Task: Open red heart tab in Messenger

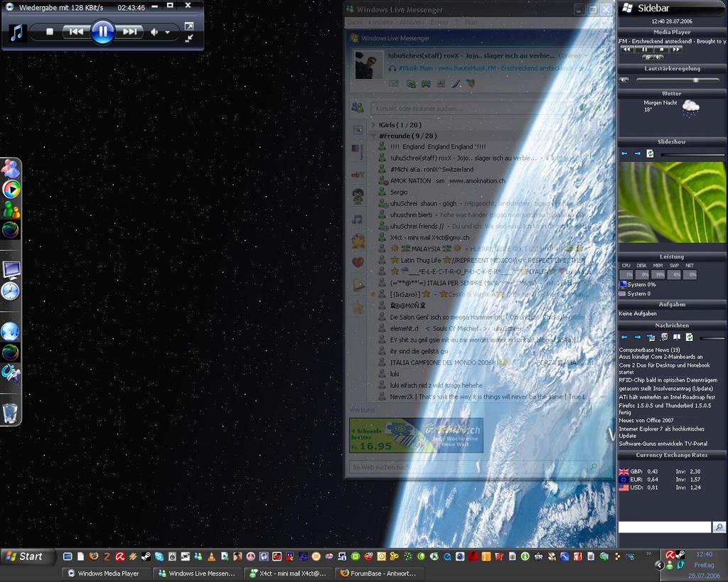Action: coord(358,262)
